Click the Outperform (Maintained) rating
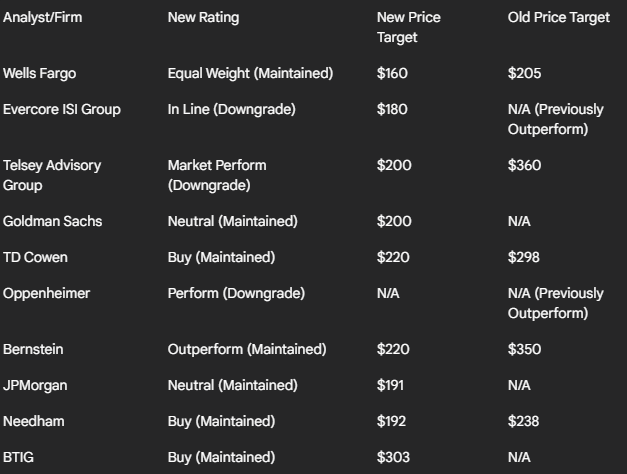The height and width of the screenshot is (474, 627). click(247, 350)
